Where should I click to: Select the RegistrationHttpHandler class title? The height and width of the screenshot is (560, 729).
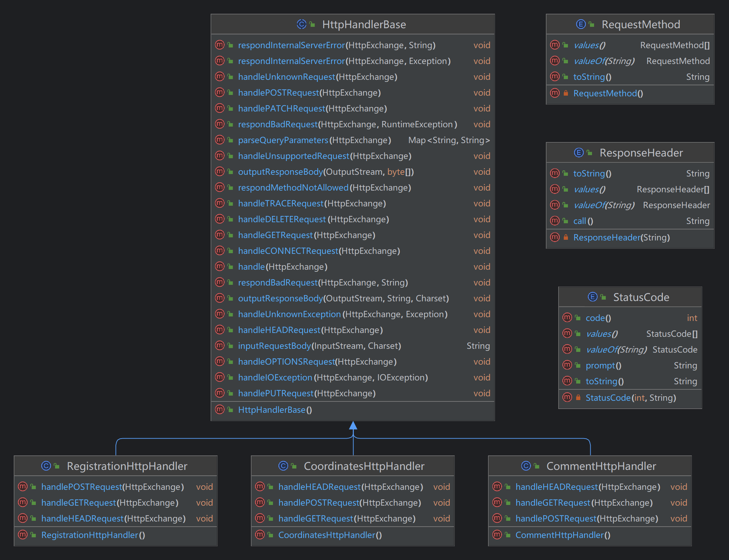pyautogui.click(x=127, y=466)
